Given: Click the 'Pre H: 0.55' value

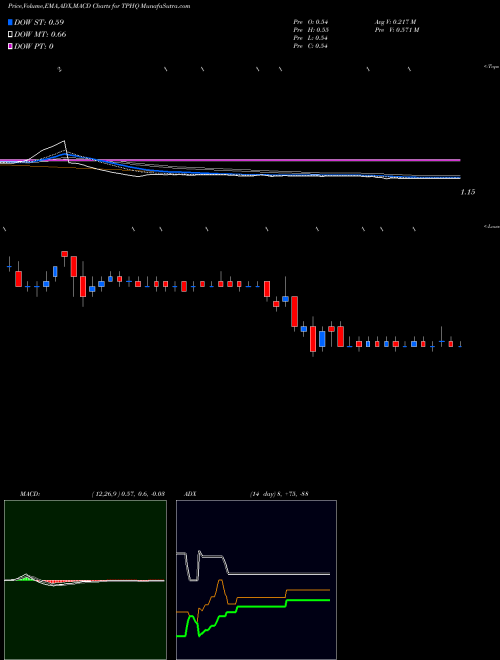Looking at the screenshot, I should click(x=311, y=30).
